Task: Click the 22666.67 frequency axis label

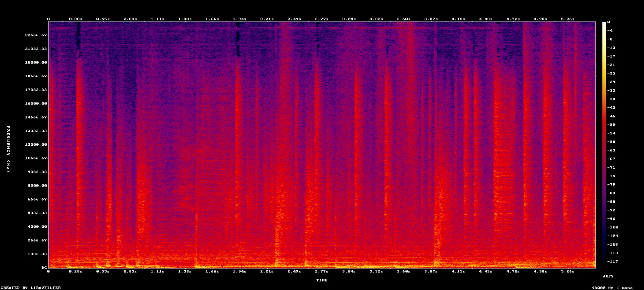Action: pyautogui.click(x=36, y=35)
